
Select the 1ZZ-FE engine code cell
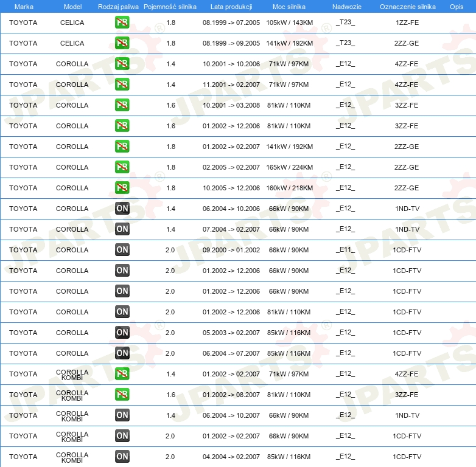pos(407,22)
